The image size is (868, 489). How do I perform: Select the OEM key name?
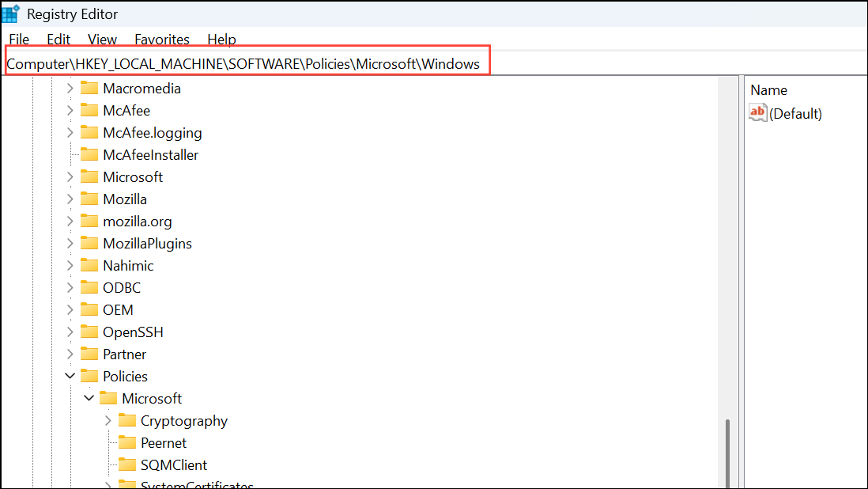(x=118, y=310)
